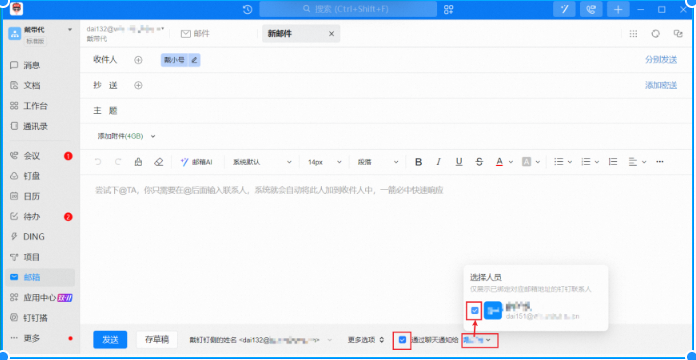
Task: Open the 邮箱AI assistant
Action: coord(197,162)
